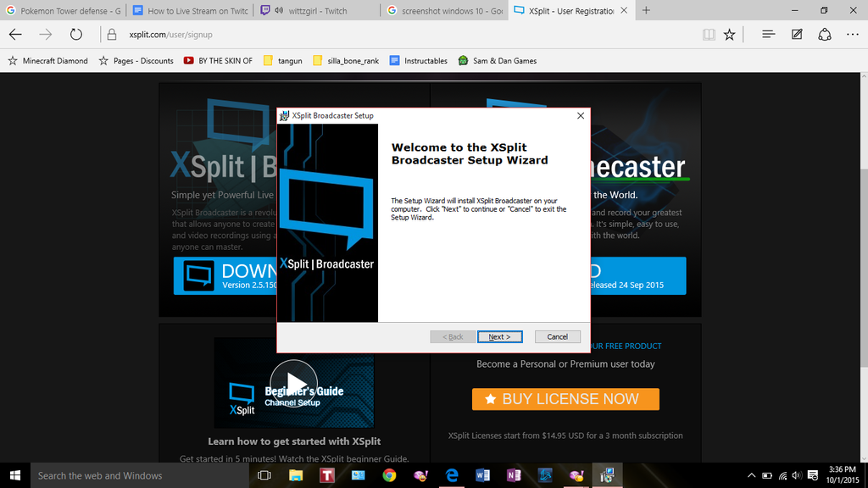This screenshot has height=488, width=868.
Task: Add page to favorites star
Action: point(730,34)
